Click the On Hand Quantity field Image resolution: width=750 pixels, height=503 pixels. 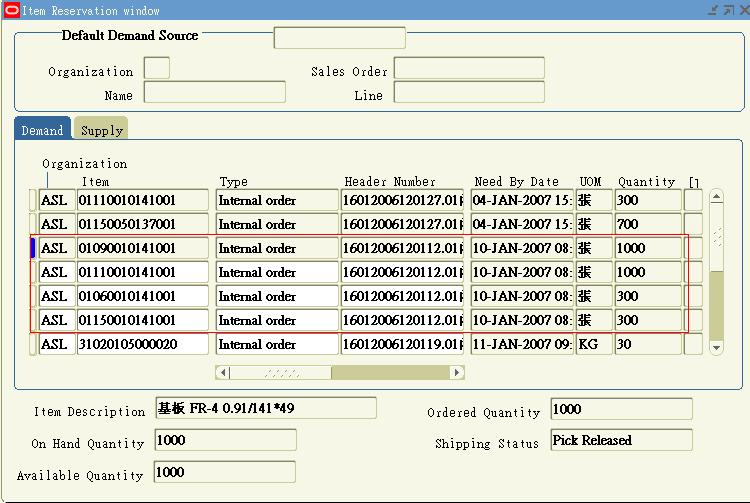(226, 440)
